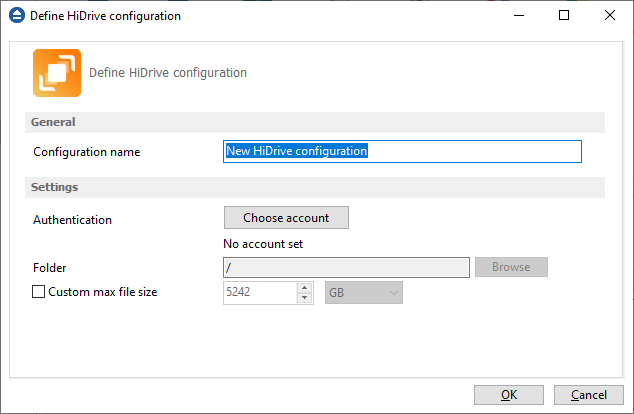Image resolution: width=634 pixels, height=414 pixels.
Task: Maximize the Define HiDrive configuration window
Action: pos(564,15)
